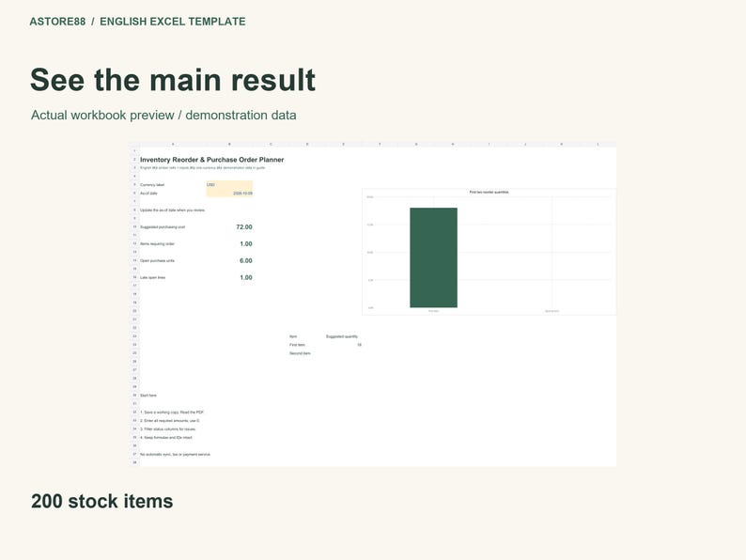Click the 6.00 value cell
The width and height of the screenshot is (746, 560).
coord(246,260)
